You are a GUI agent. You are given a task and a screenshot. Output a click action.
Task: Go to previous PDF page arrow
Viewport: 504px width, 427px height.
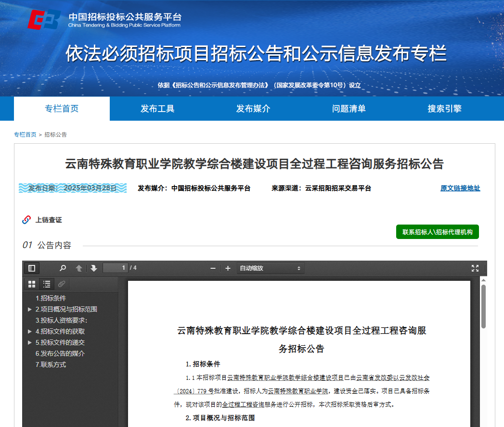click(x=79, y=268)
